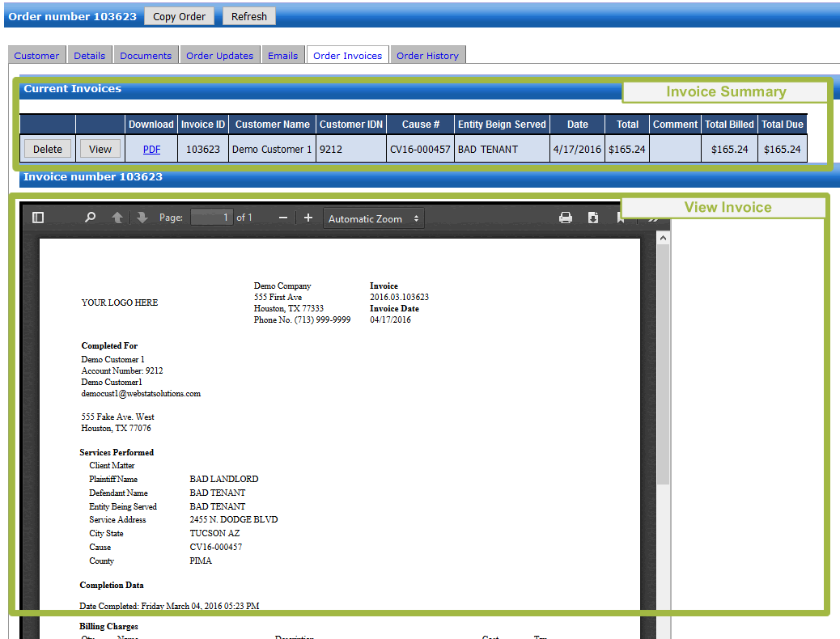Open the Documents tab
The image size is (840, 639).
pyautogui.click(x=146, y=55)
